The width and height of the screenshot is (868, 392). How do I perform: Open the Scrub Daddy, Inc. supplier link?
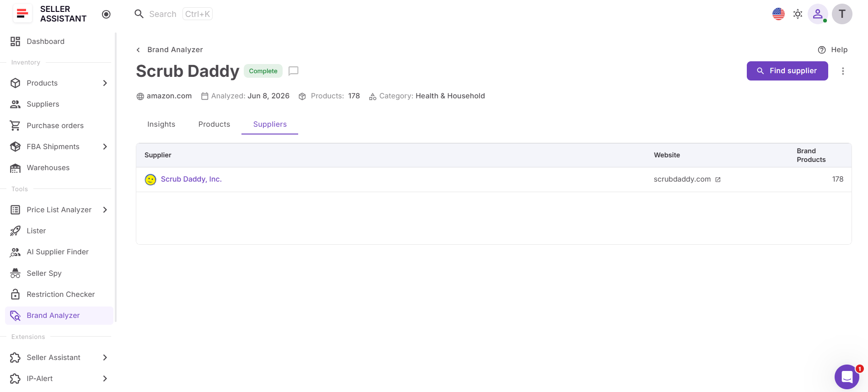tap(191, 179)
